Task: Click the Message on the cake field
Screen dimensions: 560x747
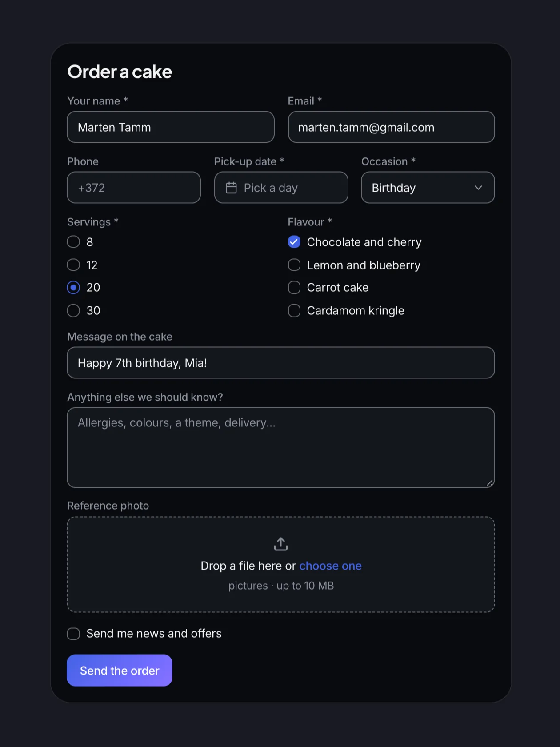Action: (x=281, y=363)
